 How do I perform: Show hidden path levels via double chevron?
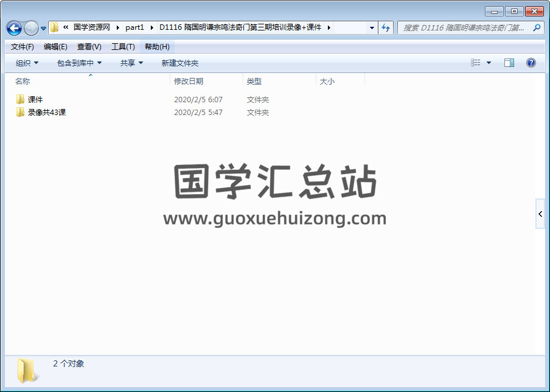coord(66,27)
